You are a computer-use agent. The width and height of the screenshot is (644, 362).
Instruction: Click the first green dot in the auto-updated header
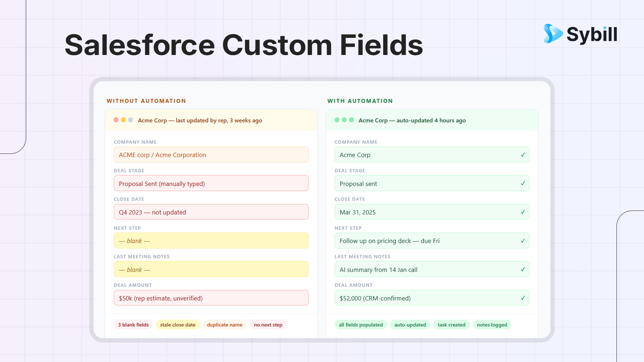(x=337, y=120)
